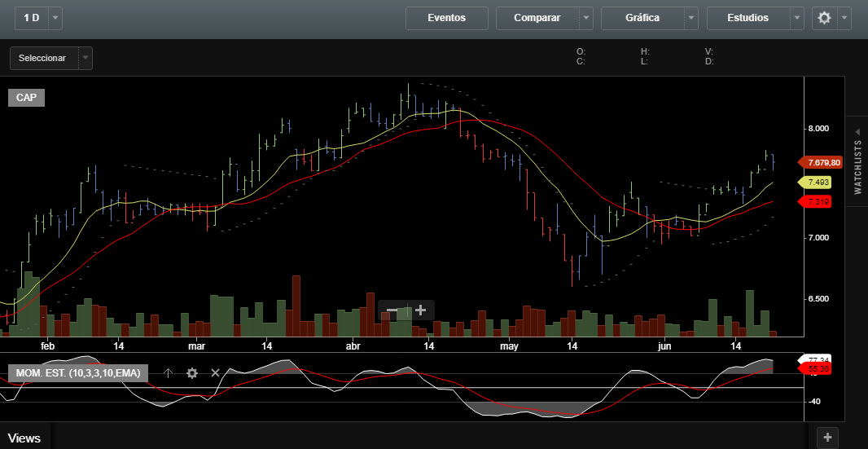Expand the Comparar dropdown arrow
868x449 pixels.
586,18
